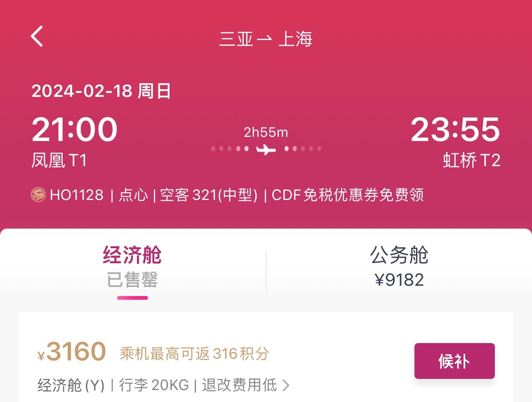Viewport: 532px width, 402px height.
Task: Tap the 三亚 → 上海 route title
Action: pyautogui.click(x=266, y=39)
